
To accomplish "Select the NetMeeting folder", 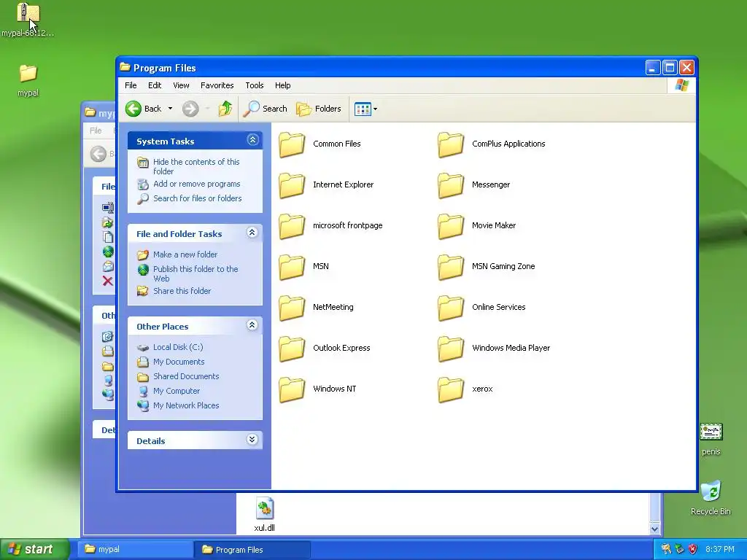I will click(316, 308).
